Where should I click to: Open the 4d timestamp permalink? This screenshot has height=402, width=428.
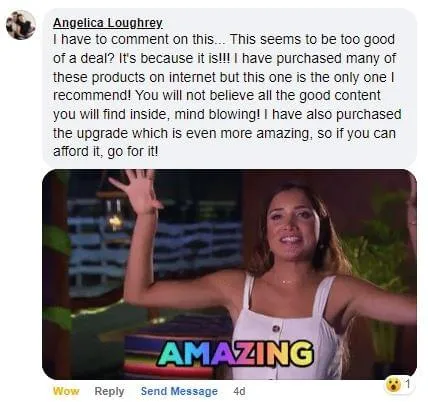tap(239, 391)
